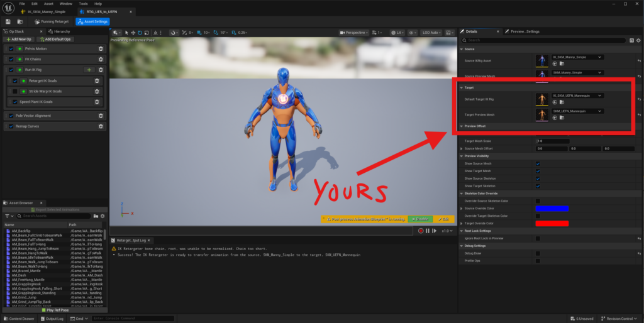Click the blue Source Override Color swatch
Viewport: 644px width, 323px height.
point(552,208)
